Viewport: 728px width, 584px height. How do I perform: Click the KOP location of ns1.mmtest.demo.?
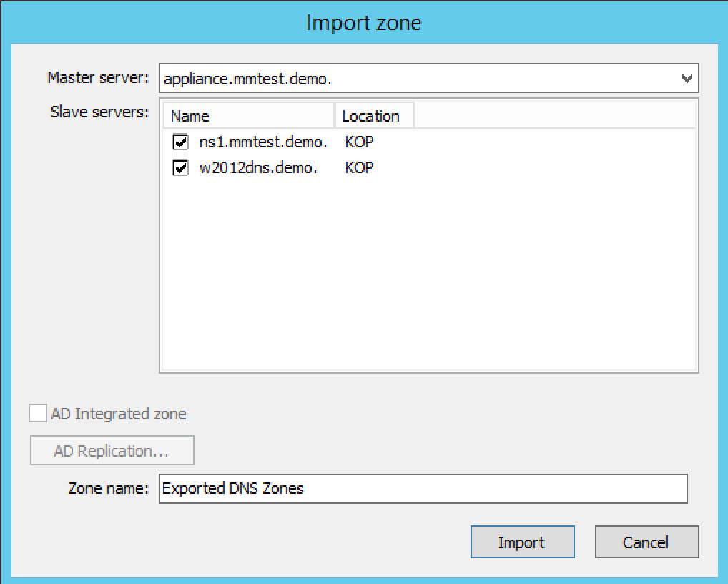[x=359, y=142]
